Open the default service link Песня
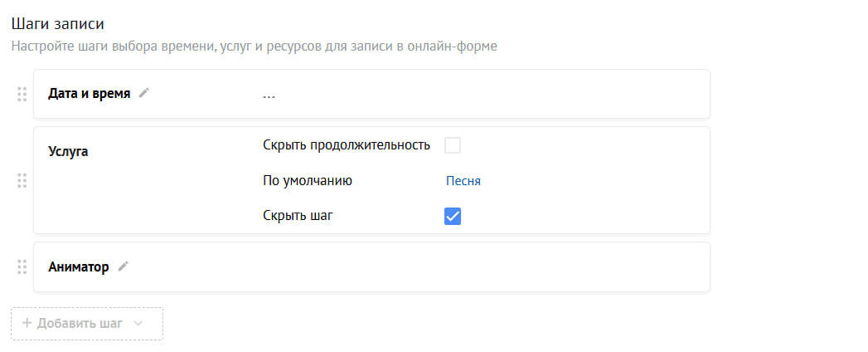Image resolution: width=868 pixels, height=352 pixels. point(463,181)
